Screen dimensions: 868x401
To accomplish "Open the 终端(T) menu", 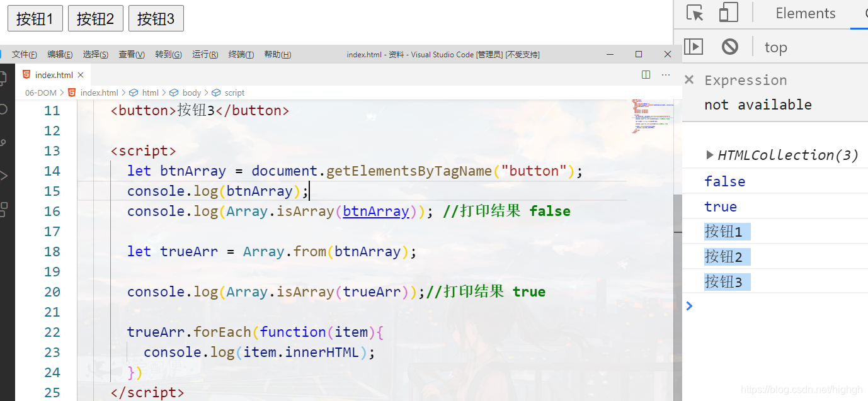I will tap(241, 55).
